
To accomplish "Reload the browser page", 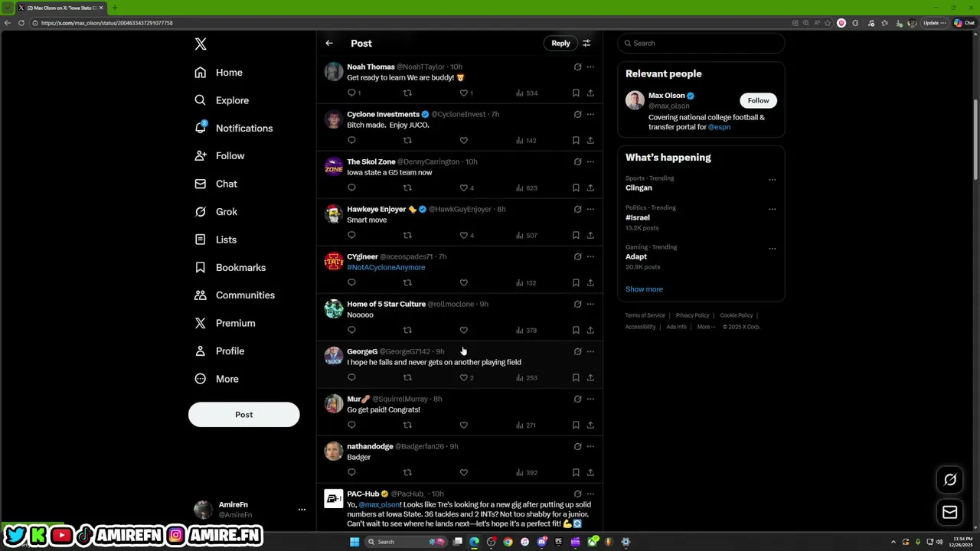I will pos(21,23).
